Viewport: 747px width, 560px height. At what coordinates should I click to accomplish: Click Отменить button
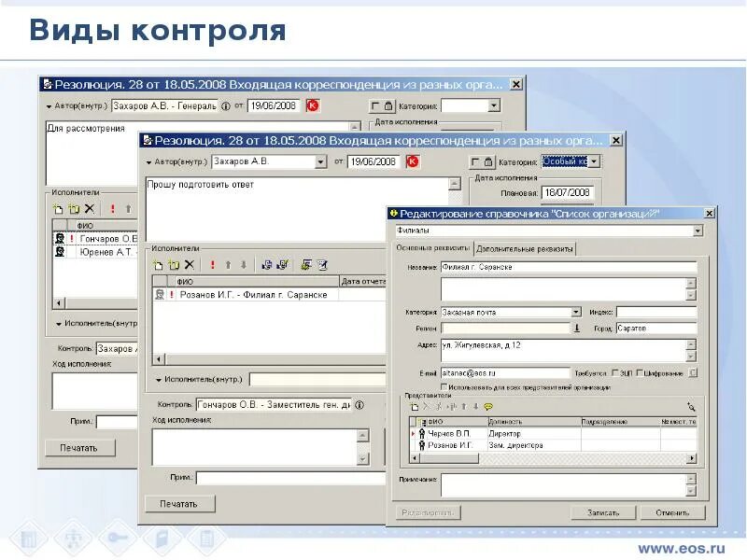tap(672, 512)
